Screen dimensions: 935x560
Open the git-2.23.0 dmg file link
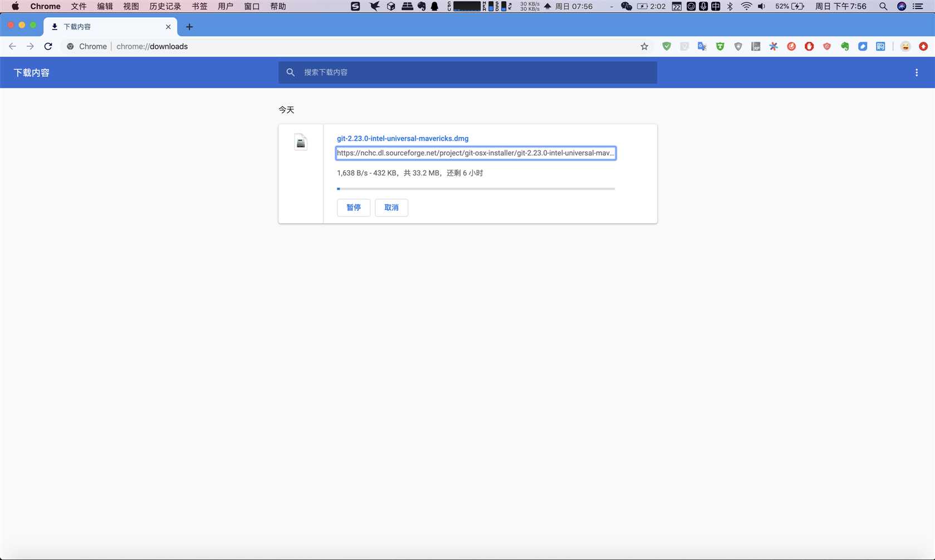[x=403, y=139]
